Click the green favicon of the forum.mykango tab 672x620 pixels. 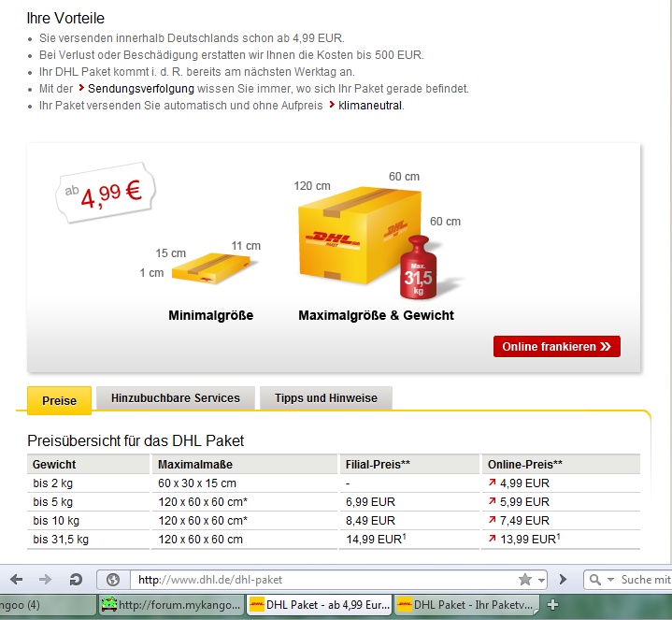pyautogui.click(x=108, y=604)
